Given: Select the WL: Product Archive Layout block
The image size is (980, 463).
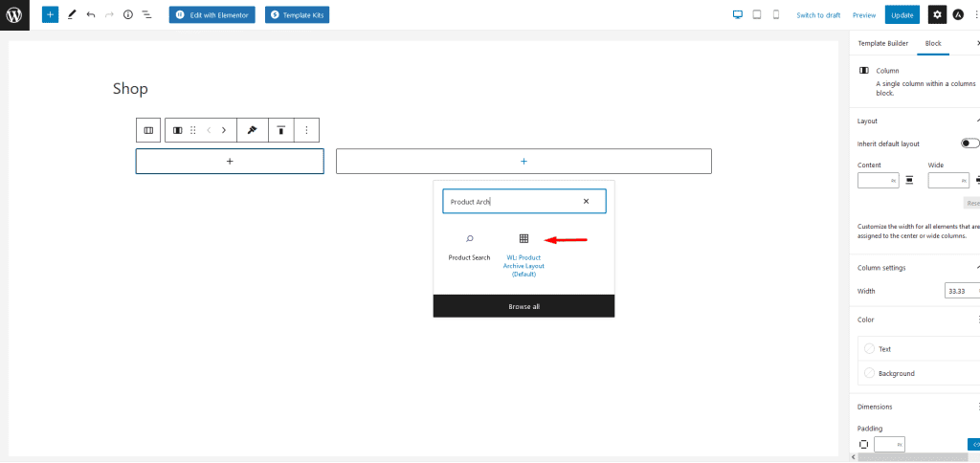Looking at the screenshot, I should [523, 254].
